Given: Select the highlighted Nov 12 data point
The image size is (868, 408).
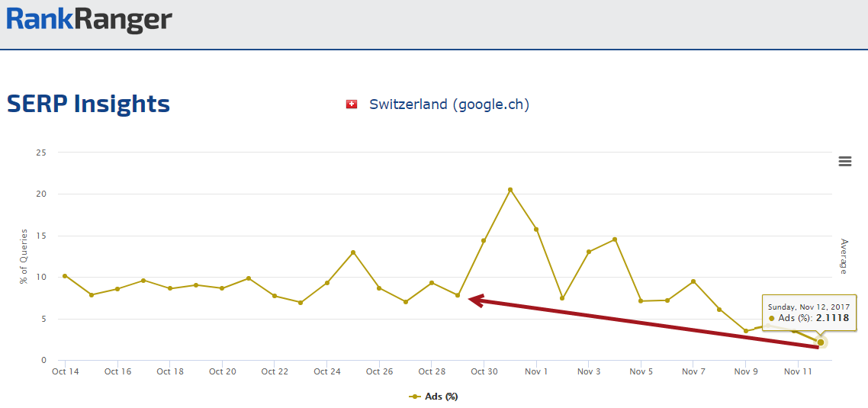Looking at the screenshot, I should [x=821, y=342].
